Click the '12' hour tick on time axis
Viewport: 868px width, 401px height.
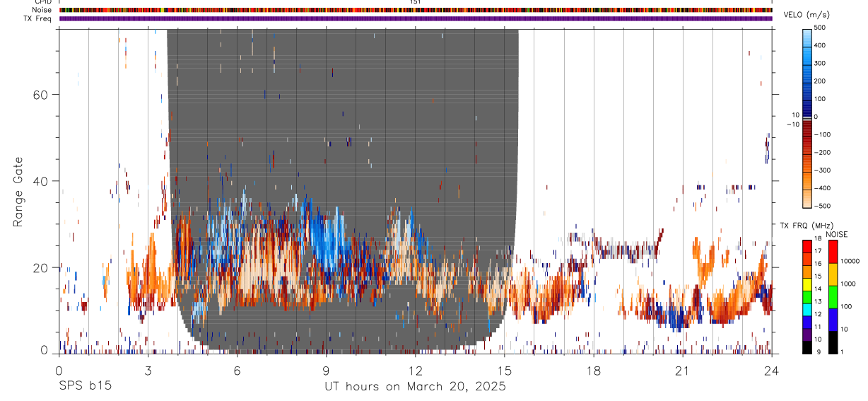pyautogui.click(x=416, y=370)
